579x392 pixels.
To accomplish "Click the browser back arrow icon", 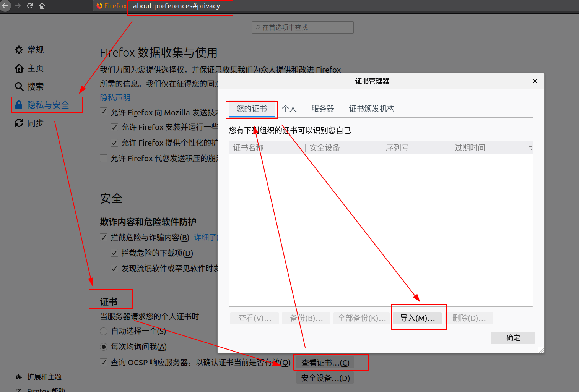I will [5, 6].
